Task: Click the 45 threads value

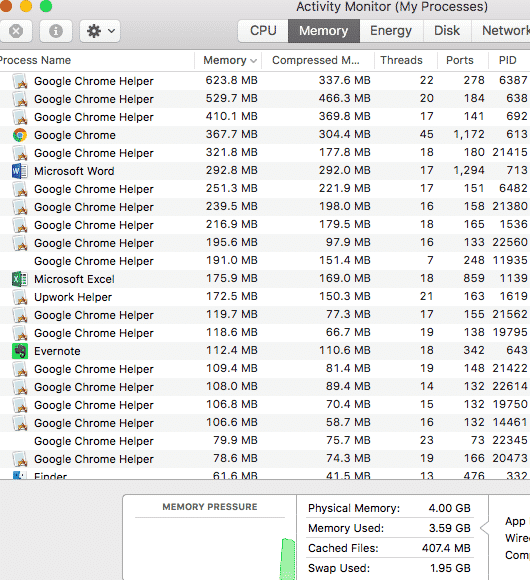Action: coord(426,134)
